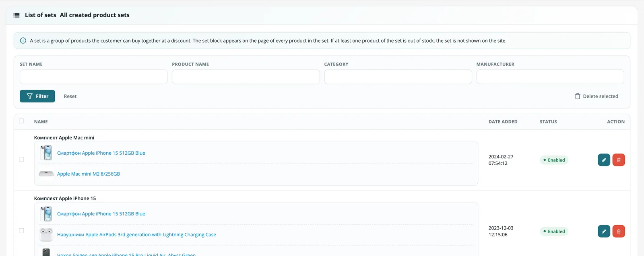Open iPhone 15 512GB Blue link in iPhone 15 set
644x256 pixels.
(x=101, y=214)
